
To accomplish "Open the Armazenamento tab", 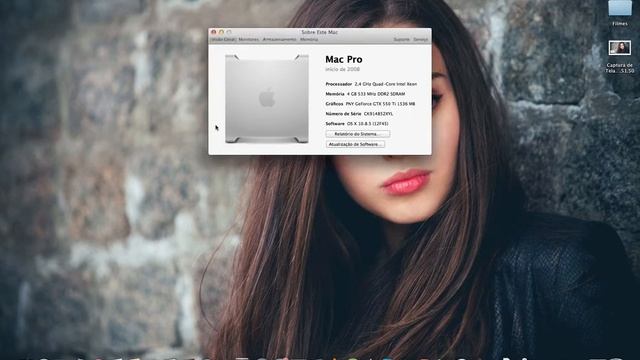I will (279, 40).
